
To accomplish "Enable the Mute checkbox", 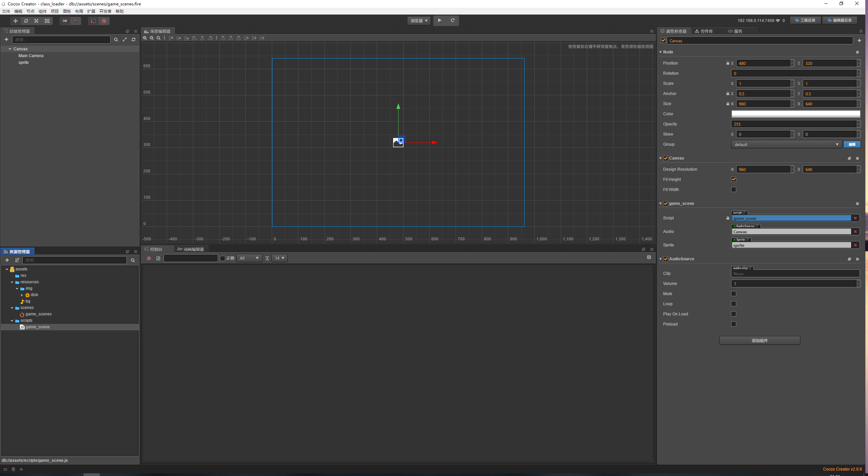I will tap(733, 294).
